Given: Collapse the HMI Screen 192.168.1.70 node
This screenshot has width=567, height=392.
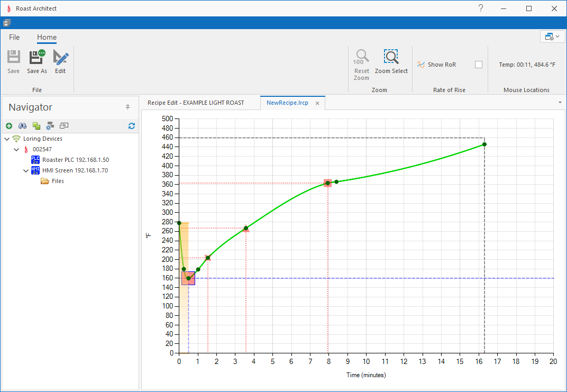Looking at the screenshot, I should click(x=26, y=171).
